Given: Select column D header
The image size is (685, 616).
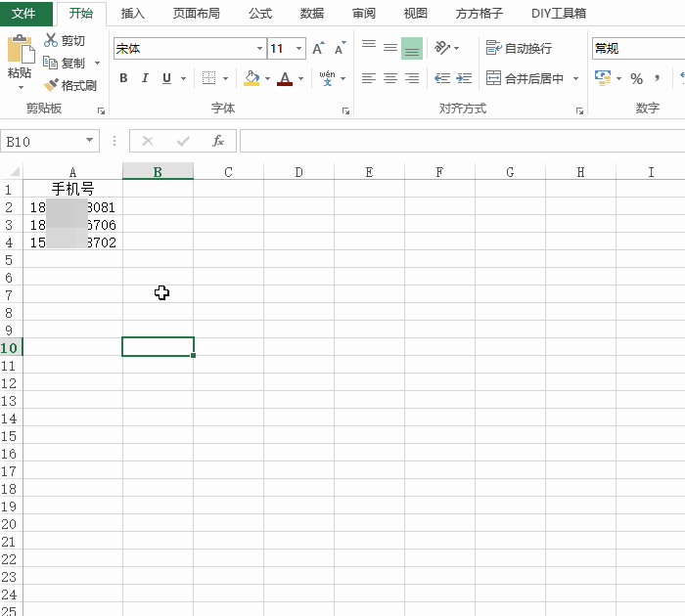Looking at the screenshot, I should pyautogui.click(x=298, y=172).
